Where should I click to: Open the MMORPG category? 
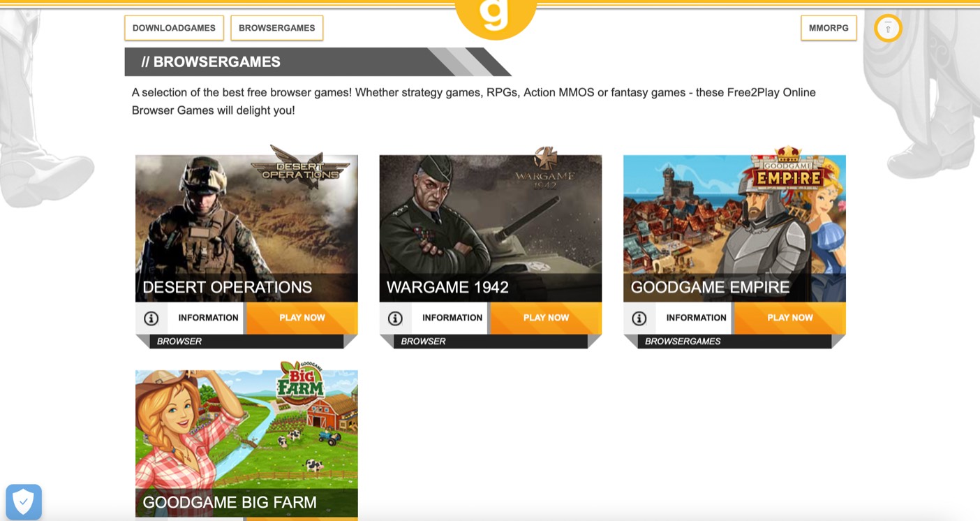click(829, 28)
